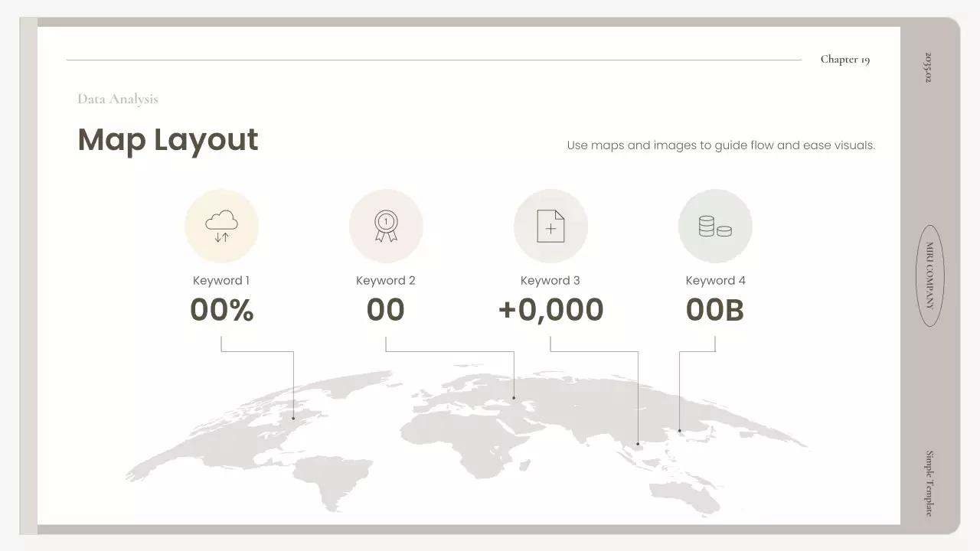Screen dimensions: 980x551
Task: Click the Keyword 2 label
Action: (386, 281)
